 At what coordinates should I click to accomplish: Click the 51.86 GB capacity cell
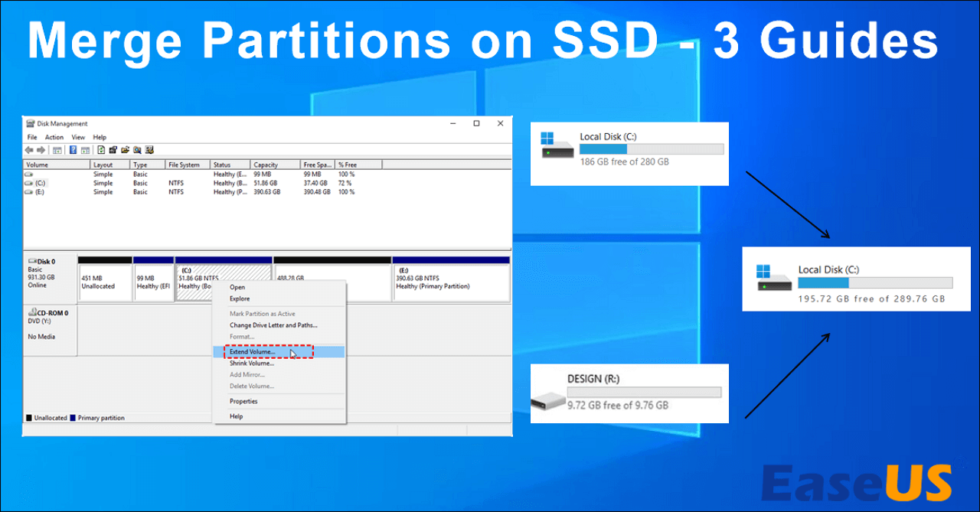tap(266, 183)
